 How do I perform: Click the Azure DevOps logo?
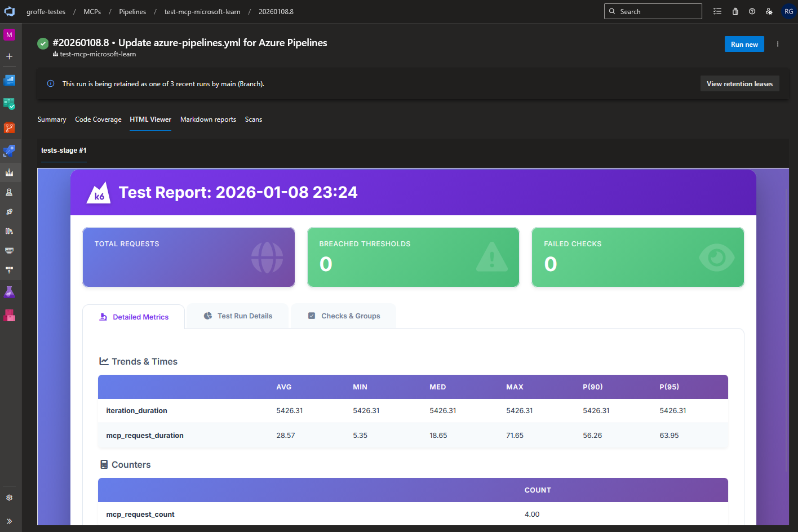coord(10,11)
